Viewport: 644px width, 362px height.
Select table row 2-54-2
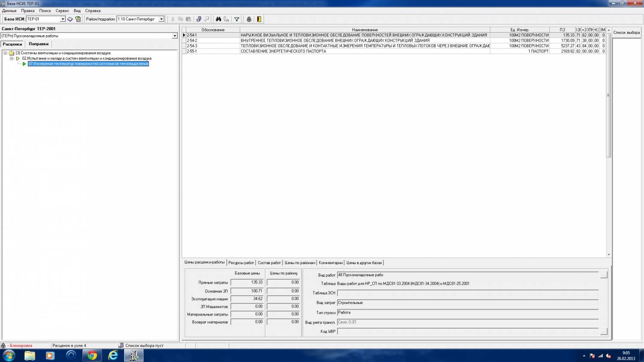coord(394,40)
